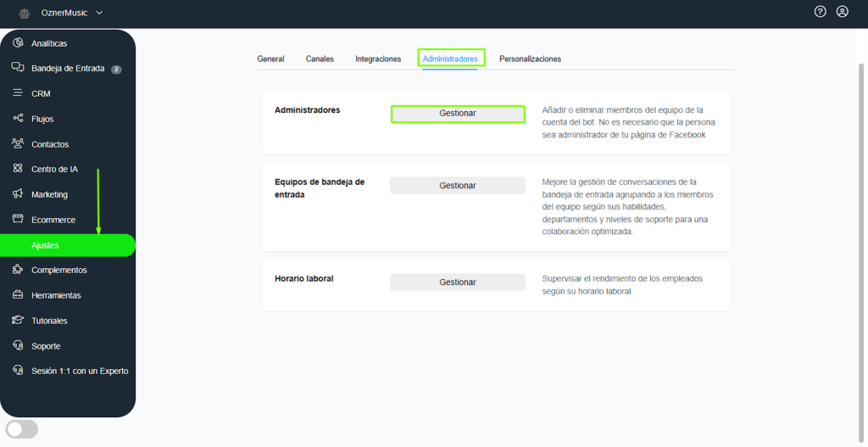Open the Bandeja de Entrada inbox icon

18,68
